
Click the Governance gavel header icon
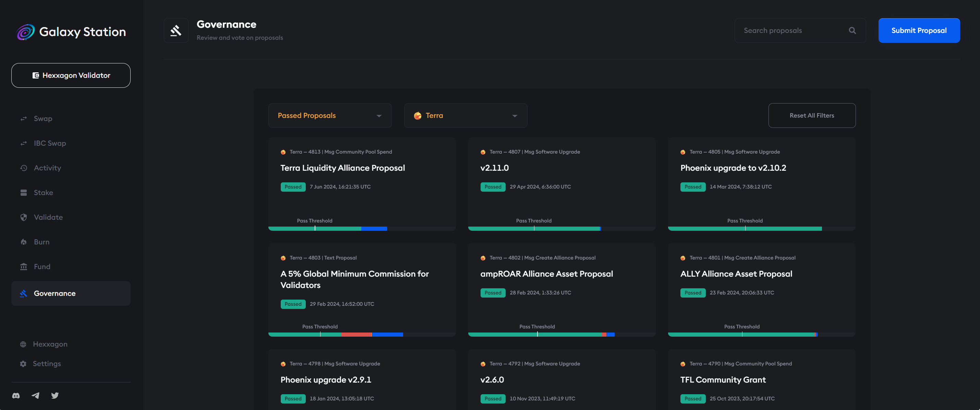point(176,31)
